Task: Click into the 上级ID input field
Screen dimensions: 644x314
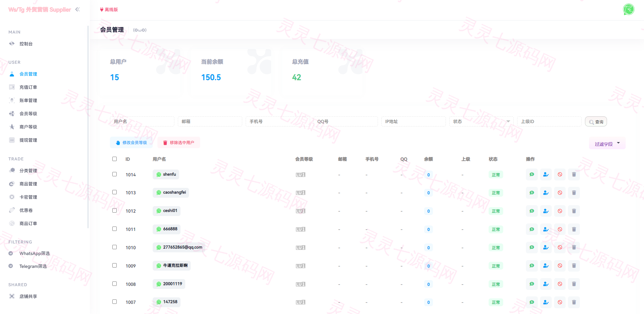Action: 549,121
